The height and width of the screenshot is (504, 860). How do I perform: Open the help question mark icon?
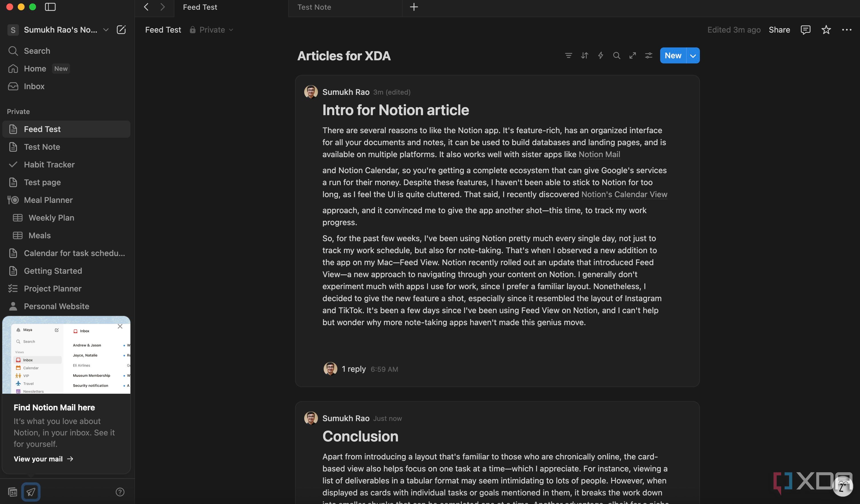pos(120,492)
